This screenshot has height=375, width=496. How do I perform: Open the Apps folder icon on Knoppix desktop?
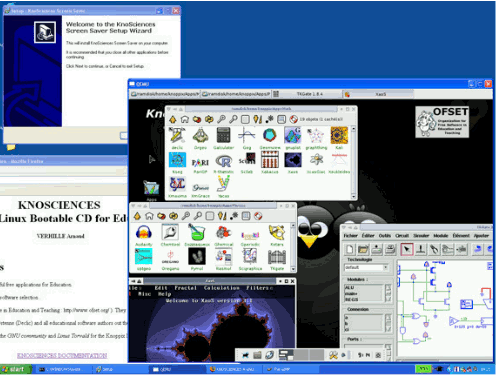[x=151, y=190]
